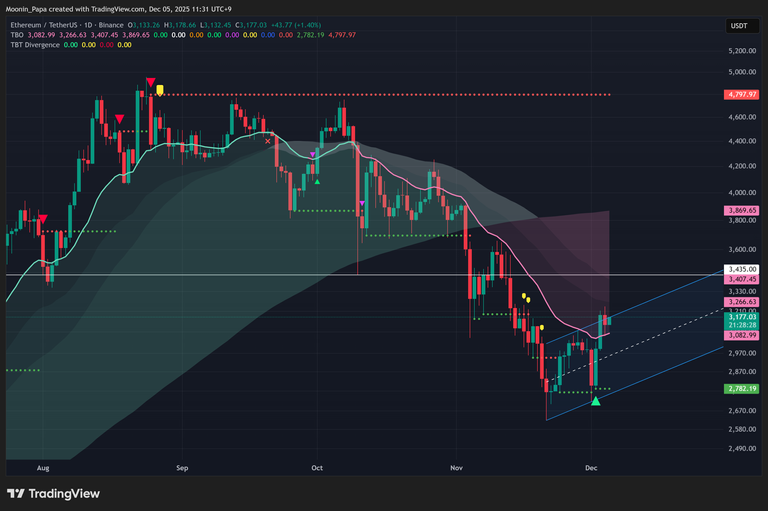768x511 pixels.
Task: Select small green triangle below the purple marker
Action: pyautogui.click(x=316, y=180)
